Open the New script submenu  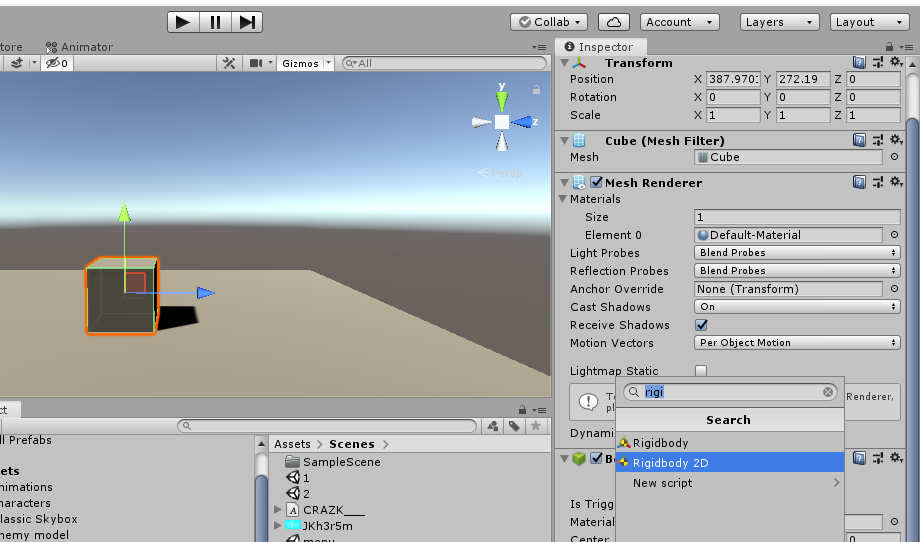[730, 483]
